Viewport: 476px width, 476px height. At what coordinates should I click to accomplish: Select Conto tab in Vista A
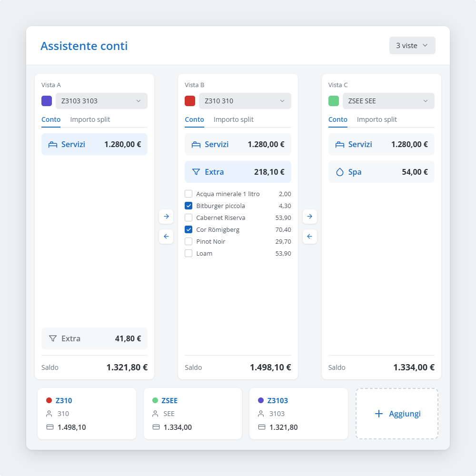point(51,119)
